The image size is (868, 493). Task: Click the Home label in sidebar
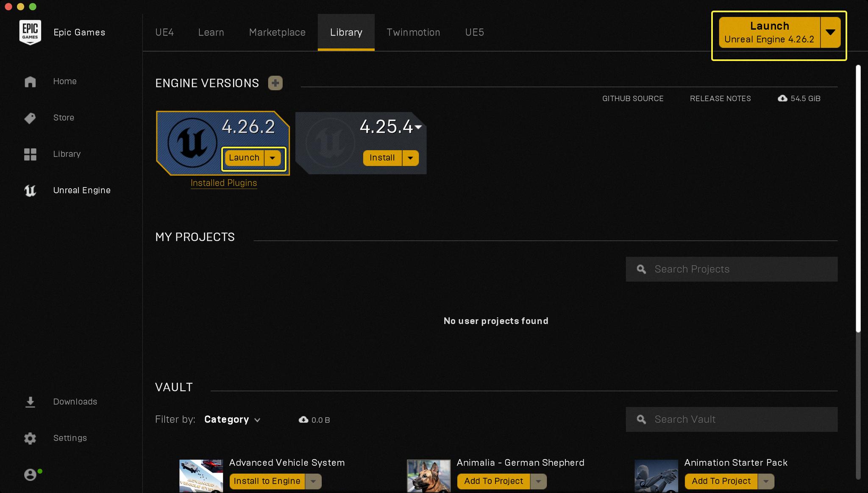(x=65, y=81)
